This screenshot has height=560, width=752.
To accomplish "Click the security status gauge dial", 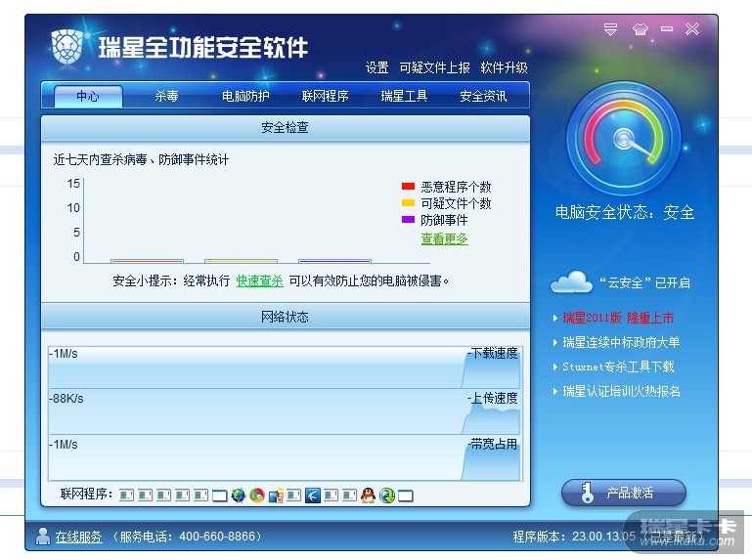I will 624,139.
